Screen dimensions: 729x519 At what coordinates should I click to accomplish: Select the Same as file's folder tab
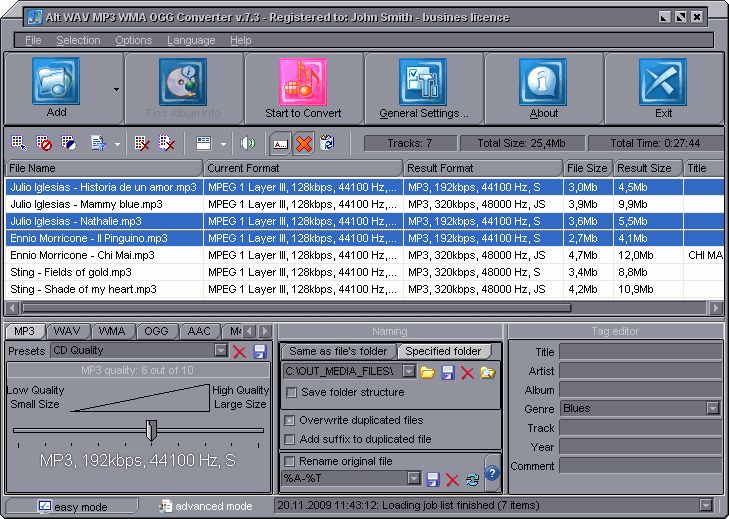[337, 351]
